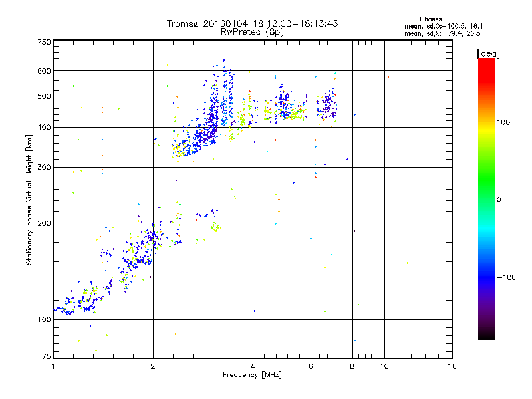
Task: Click the plot title 'Tromsø 20160104 18:12:00-18:13:43'
Action: (252, 23)
